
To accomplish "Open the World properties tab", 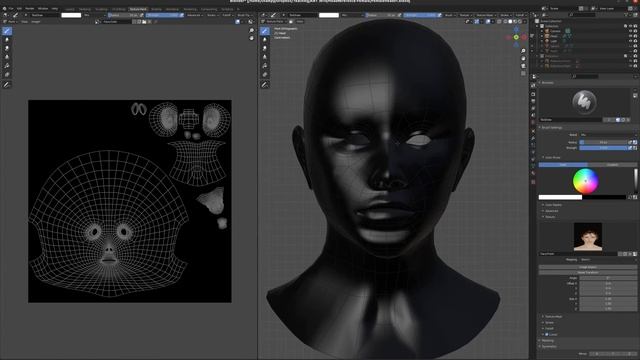I will coord(533,122).
